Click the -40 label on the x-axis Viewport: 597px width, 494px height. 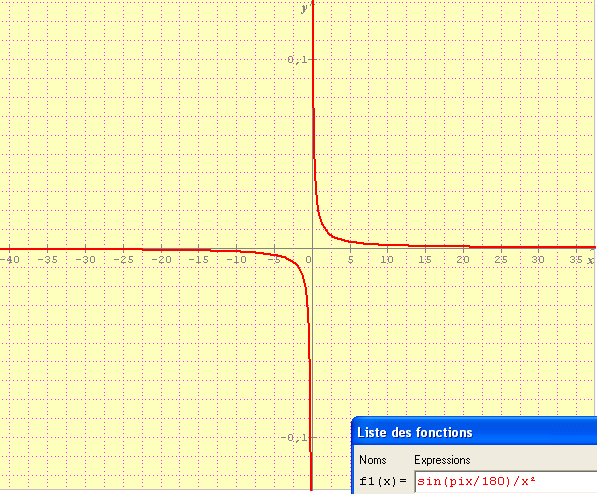[10, 260]
